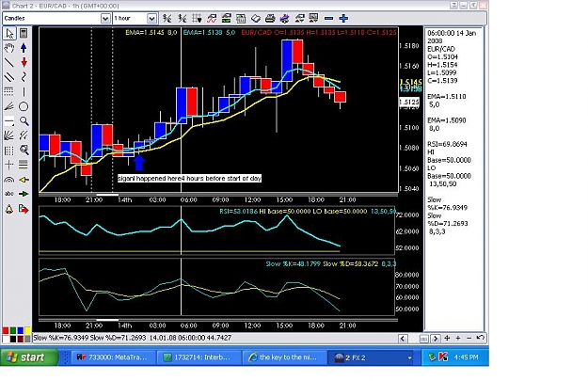Select the green right arrow marker
The image size is (588, 381).
pyautogui.click(x=24, y=194)
